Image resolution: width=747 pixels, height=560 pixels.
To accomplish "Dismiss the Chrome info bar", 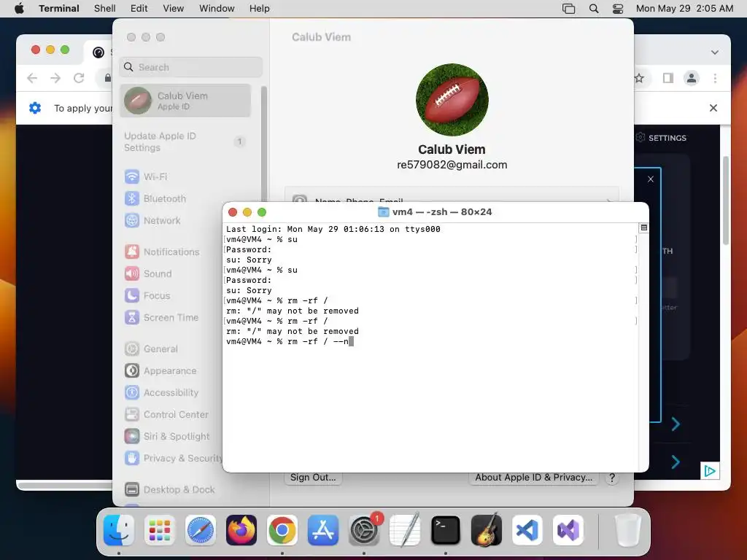I will [x=713, y=108].
